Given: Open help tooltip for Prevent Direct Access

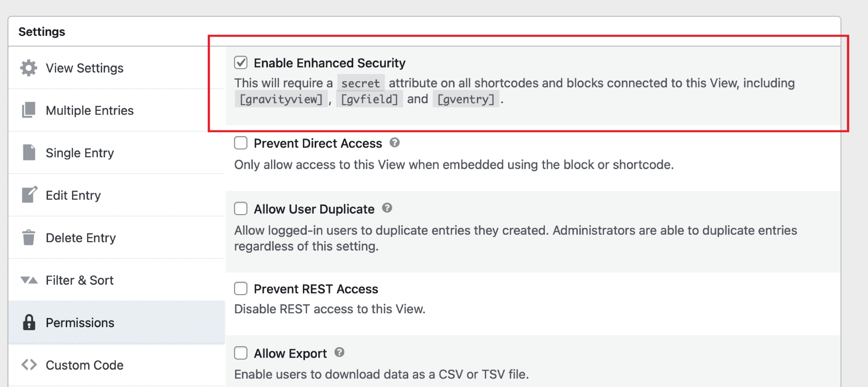Looking at the screenshot, I should (x=395, y=142).
